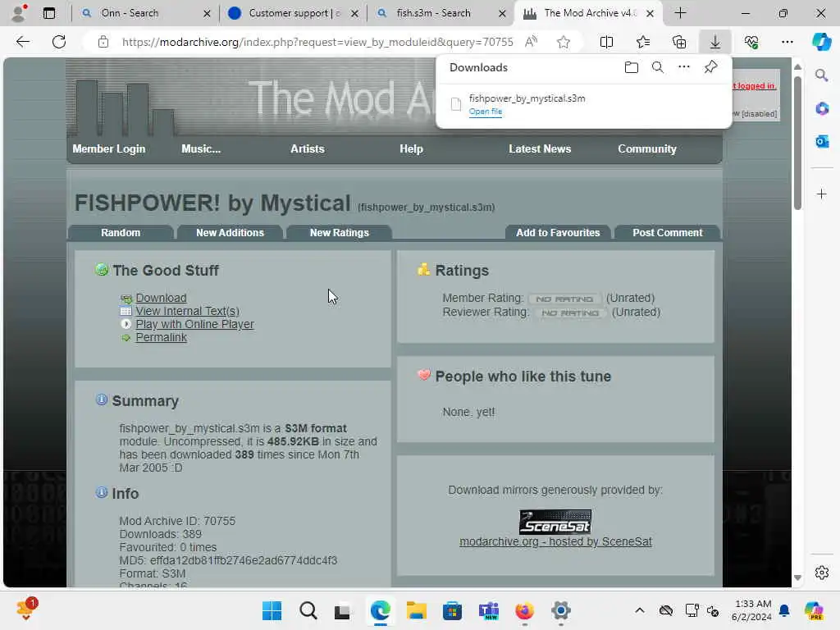Open the Favorites list icon
This screenshot has width=840, height=630.
pyautogui.click(x=643, y=42)
